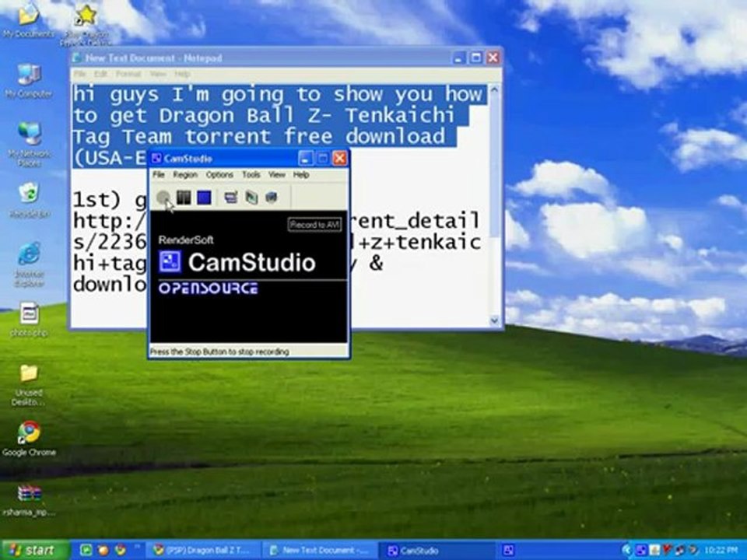Viewport: 747px width, 560px height.
Task: Click the Notepad title bar icon
Action: tap(77, 58)
